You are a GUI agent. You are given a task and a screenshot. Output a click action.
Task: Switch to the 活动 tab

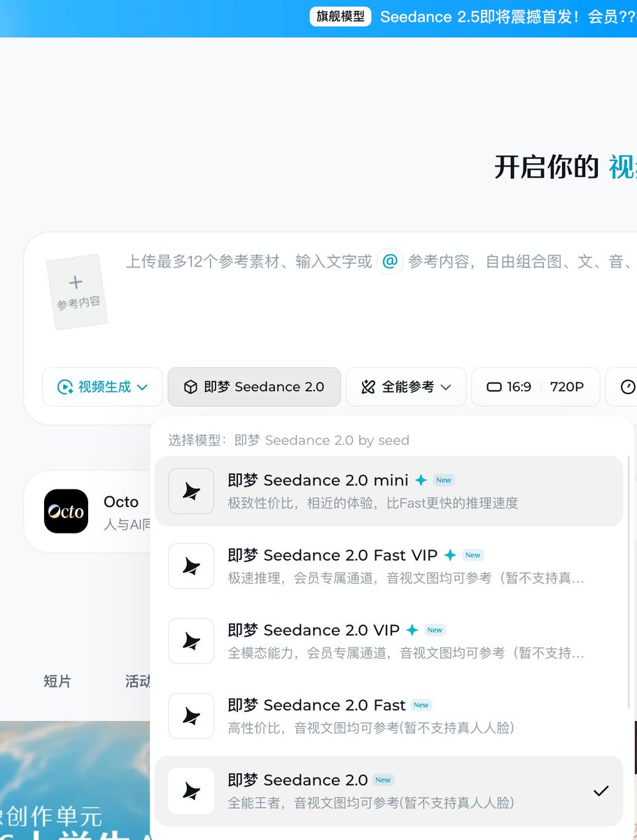138,681
